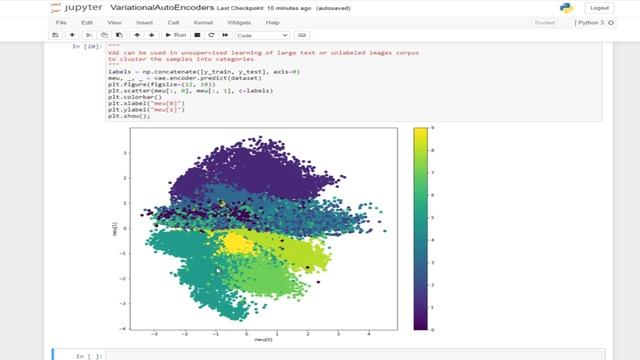The height and width of the screenshot is (360, 640).
Task: Click the In [20] cell prompt
Action: pyautogui.click(x=87, y=47)
